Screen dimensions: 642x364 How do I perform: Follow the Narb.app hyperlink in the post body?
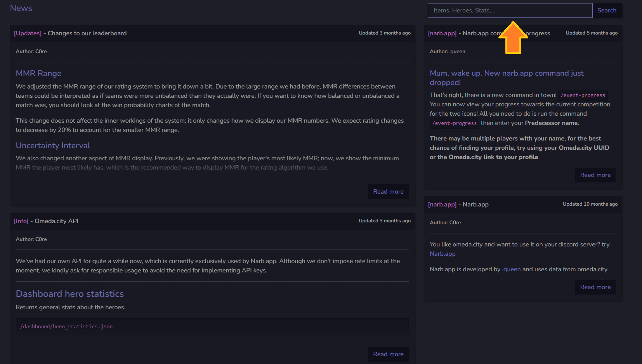(x=442, y=254)
